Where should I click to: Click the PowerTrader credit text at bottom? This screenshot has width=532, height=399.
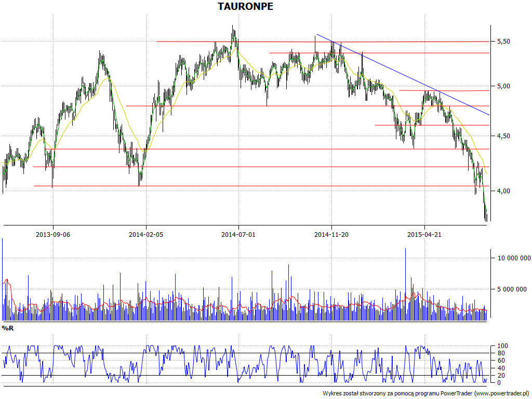[427, 394]
